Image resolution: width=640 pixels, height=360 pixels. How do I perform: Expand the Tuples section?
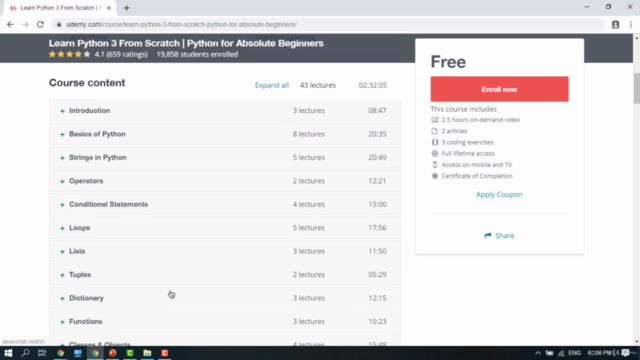[x=225, y=275]
